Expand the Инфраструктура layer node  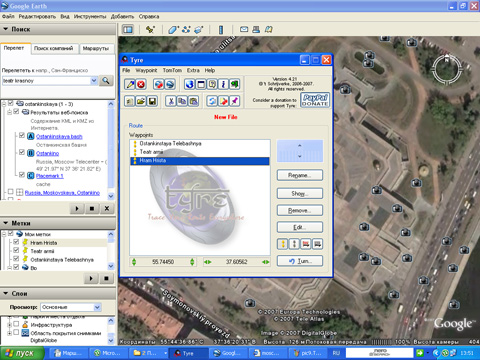[x=9, y=324]
